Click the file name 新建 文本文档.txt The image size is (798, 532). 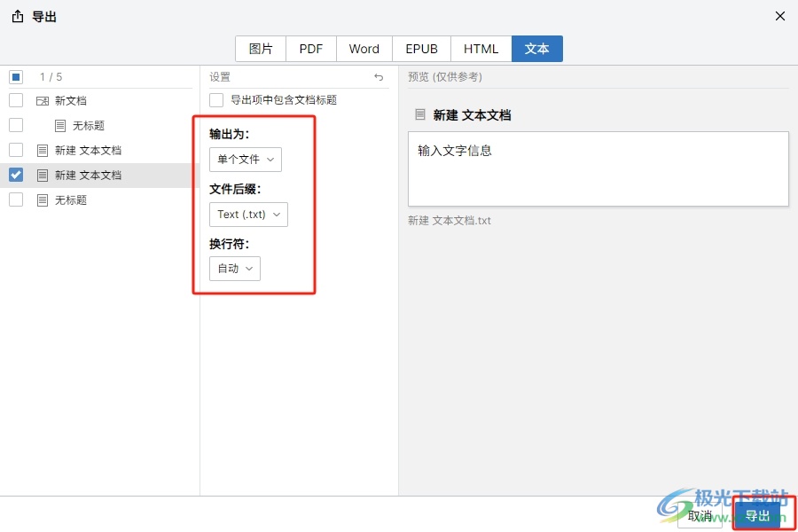(x=450, y=221)
